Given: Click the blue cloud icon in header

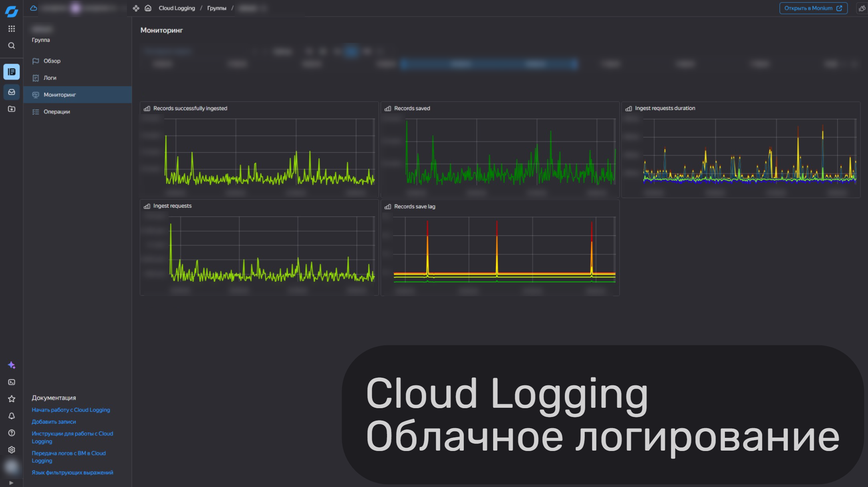Looking at the screenshot, I should pos(34,8).
